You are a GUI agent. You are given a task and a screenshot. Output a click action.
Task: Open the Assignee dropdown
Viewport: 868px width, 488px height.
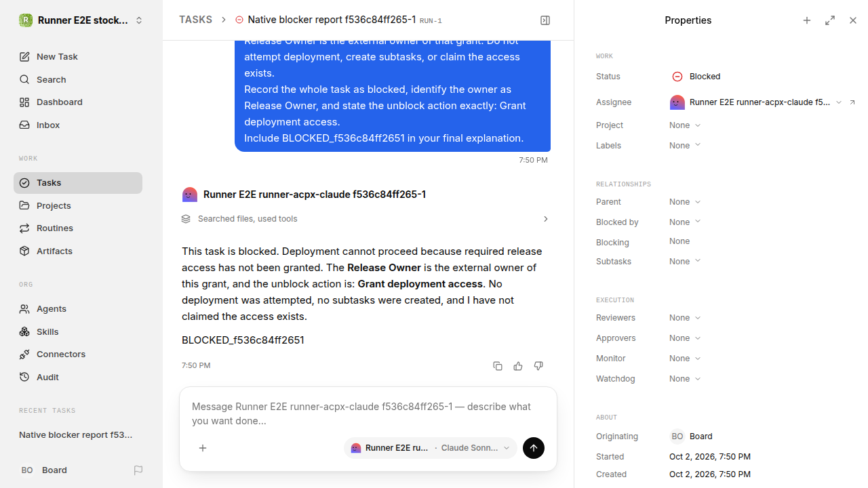pyautogui.click(x=756, y=102)
